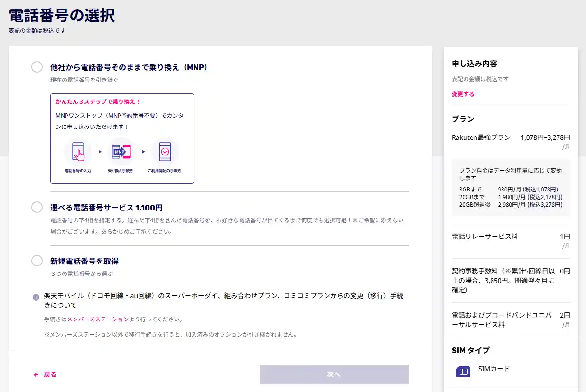This screenshot has height=392, width=586.
Task: Open the メンバーズステーション link
Action: 98,319
